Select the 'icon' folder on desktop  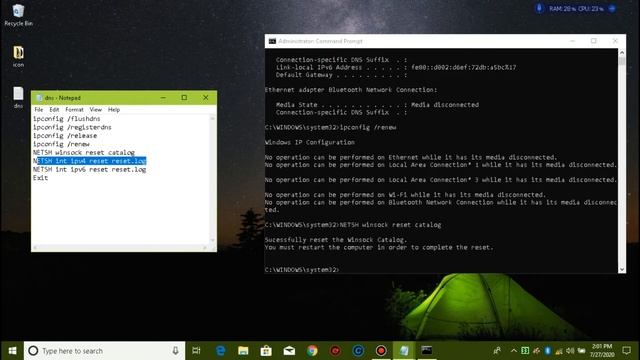(18, 56)
